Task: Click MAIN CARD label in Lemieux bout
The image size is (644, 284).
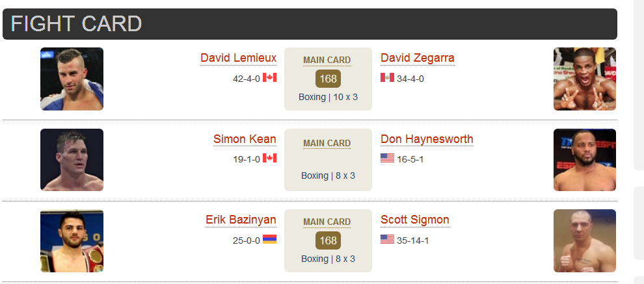Action: (327, 60)
